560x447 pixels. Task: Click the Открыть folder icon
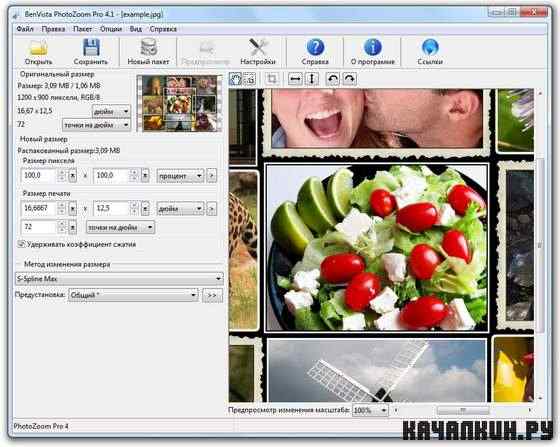38,48
